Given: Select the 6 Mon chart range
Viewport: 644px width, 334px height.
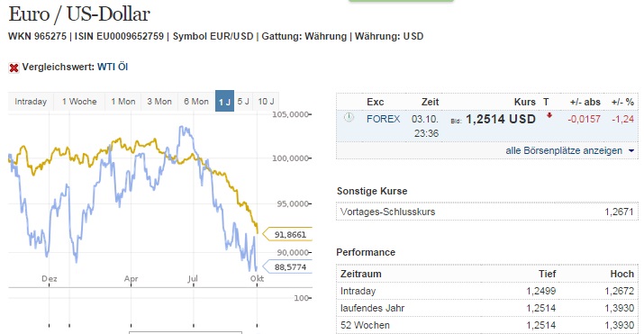Looking at the screenshot, I should point(196,102).
